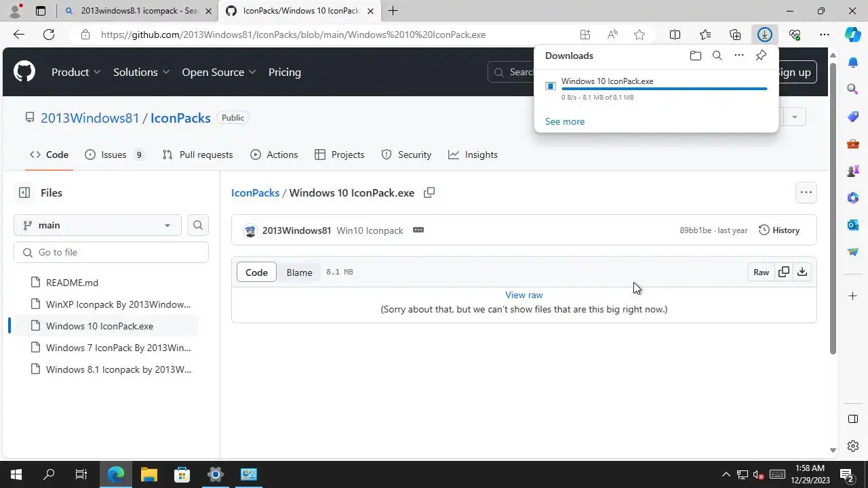Open sidebar search icon
Image resolution: width=868 pixels, height=488 pixels.
pos(853,89)
